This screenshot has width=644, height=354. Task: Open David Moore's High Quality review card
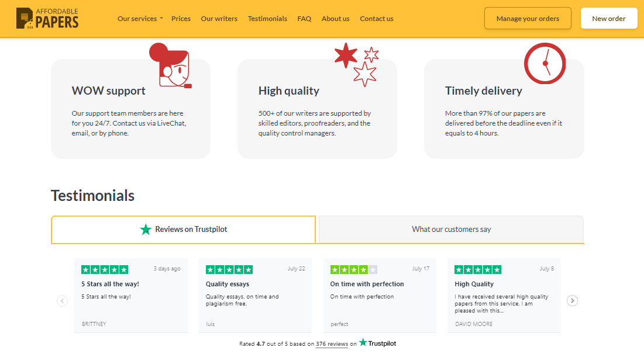pyautogui.click(x=504, y=296)
